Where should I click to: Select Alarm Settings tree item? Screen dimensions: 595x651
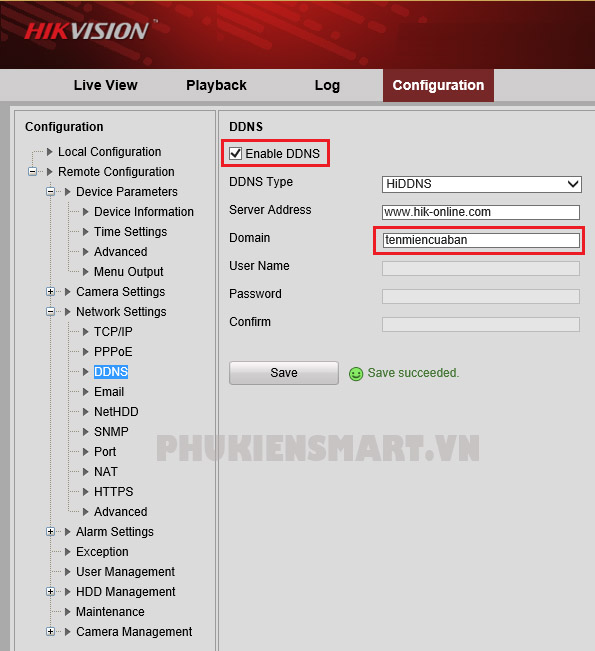115,532
